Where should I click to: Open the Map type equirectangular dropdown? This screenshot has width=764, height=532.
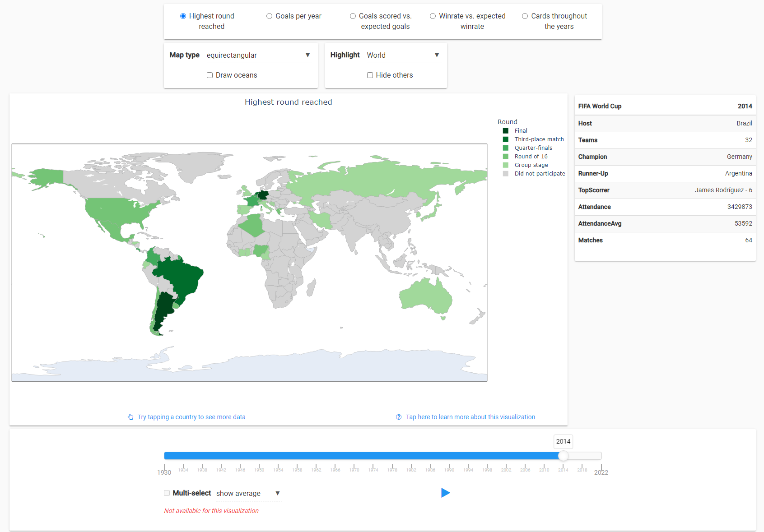pyautogui.click(x=259, y=55)
